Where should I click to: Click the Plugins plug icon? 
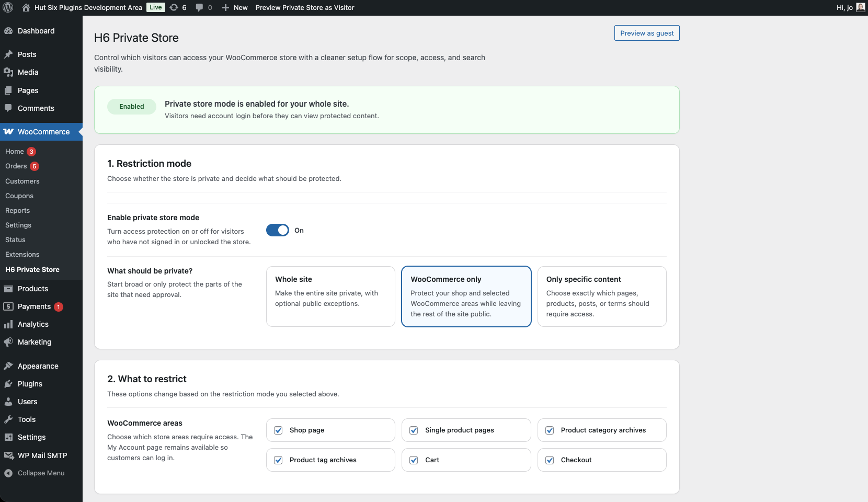[8, 384]
